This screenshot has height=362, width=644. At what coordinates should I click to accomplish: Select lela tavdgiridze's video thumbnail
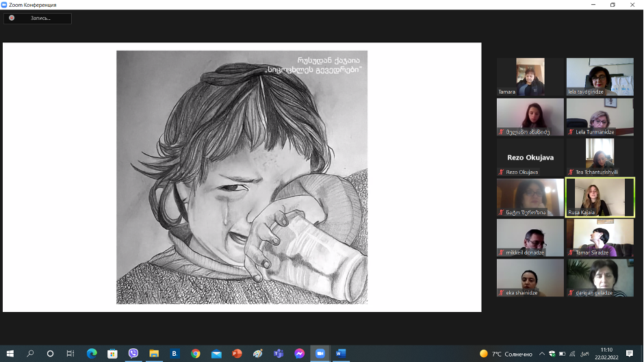pos(600,77)
